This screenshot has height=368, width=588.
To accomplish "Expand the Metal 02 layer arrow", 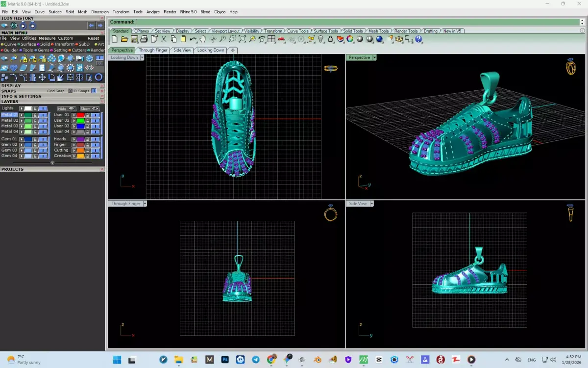I will [x=22, y=121].
